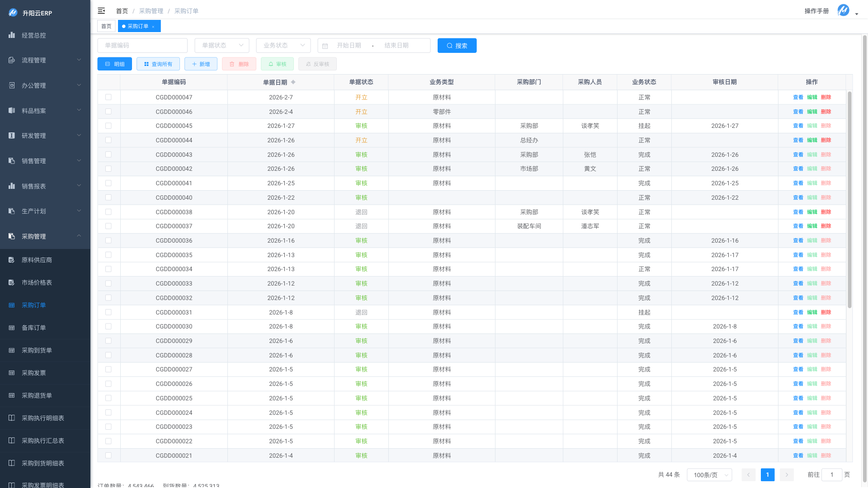Click 查看 link for order CGDD000045

(798, 126)
